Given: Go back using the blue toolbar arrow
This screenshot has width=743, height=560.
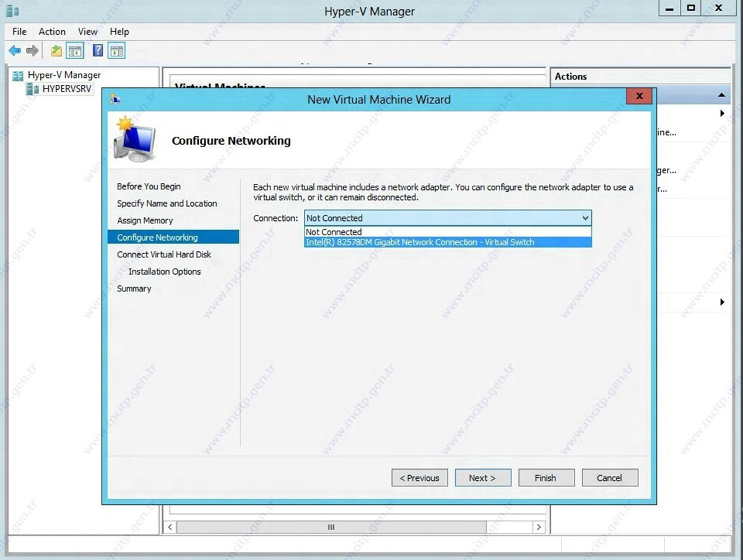Looking at the screenshot, I should [x=15, y=51].
